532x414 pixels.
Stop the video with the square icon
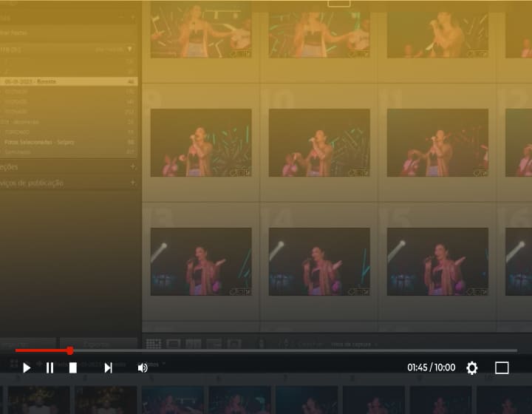point(72,367)
